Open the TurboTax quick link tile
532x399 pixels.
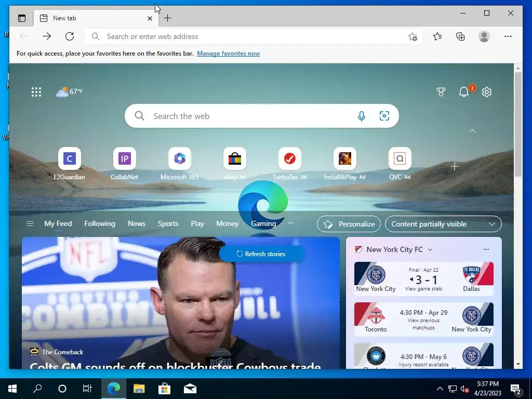click(x=289, y=164)
